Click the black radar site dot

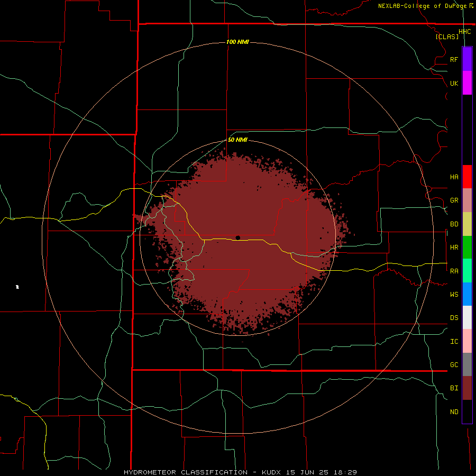point(237,237)
